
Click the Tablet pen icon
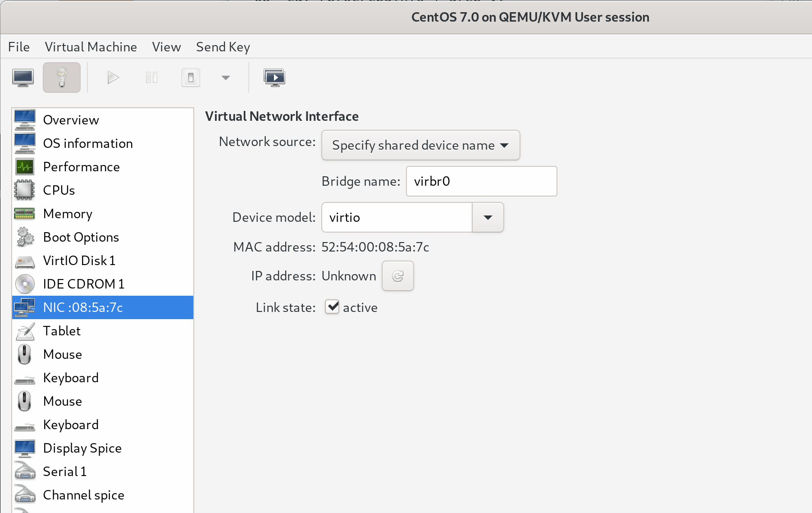click(x=25, y=331)
